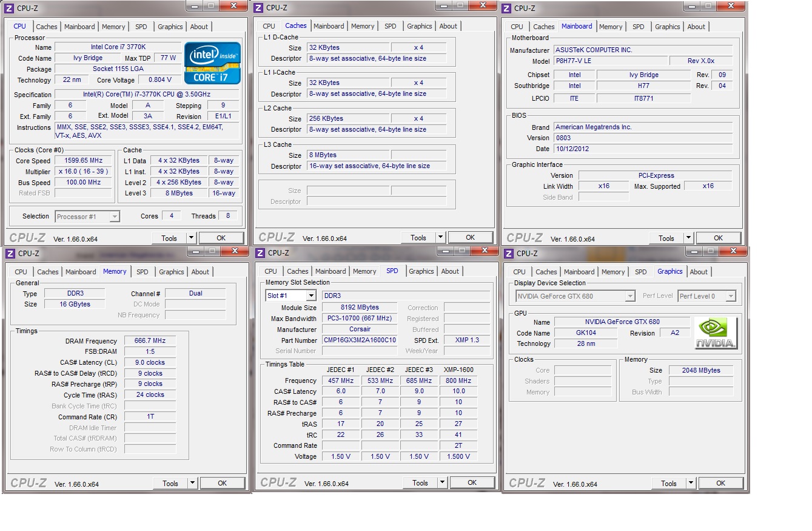The image size is (812, 531).
Task: Click the Threads count 8 field
Action: (x=227, y=215)
